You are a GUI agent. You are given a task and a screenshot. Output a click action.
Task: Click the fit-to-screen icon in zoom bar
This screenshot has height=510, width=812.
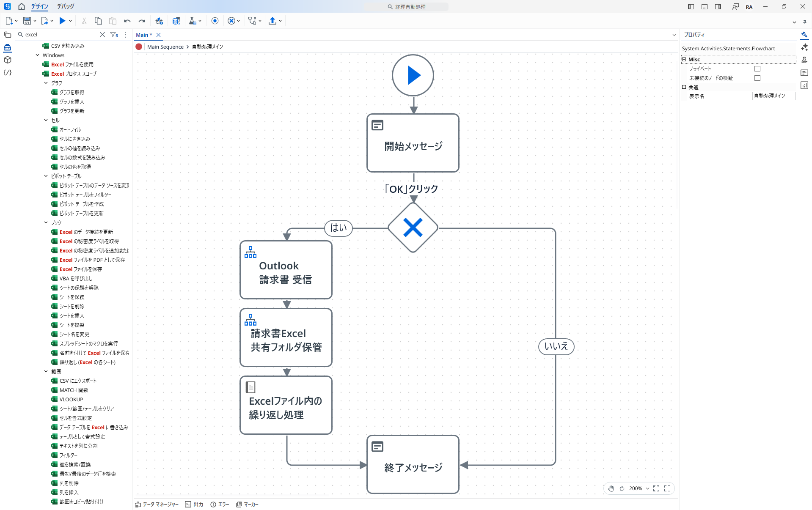pyautogui.click(x=656, y=488)
